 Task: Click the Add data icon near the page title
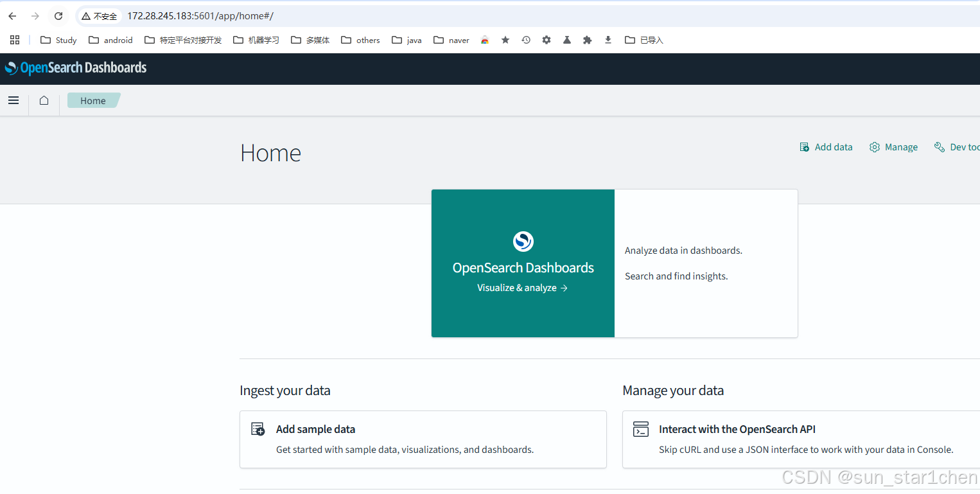pyautogui.click(x=805, y=147)
